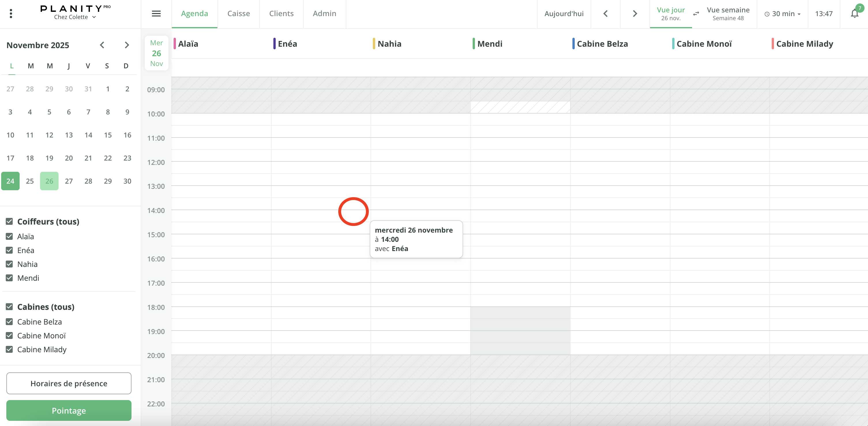Click the day/week view swap icon
The image size is (868, 426).
(696, 14)
